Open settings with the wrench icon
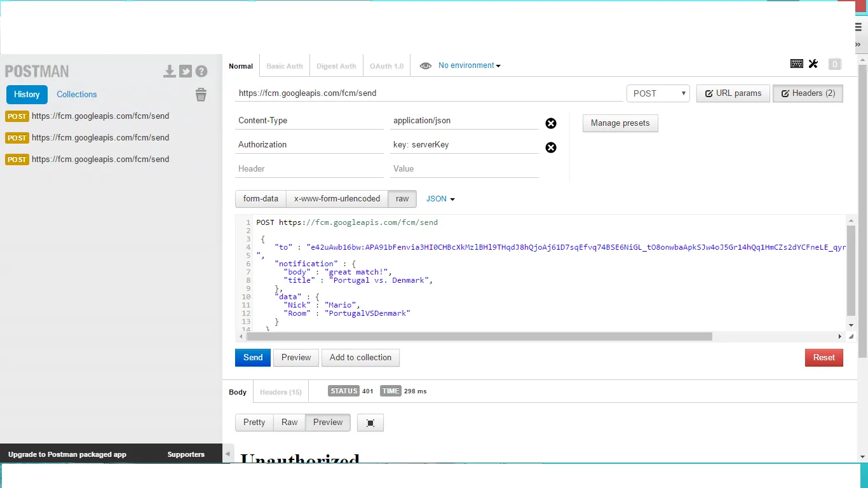Image resolution: width=868 pixels, height=488 pixels. tap(813, 64)
